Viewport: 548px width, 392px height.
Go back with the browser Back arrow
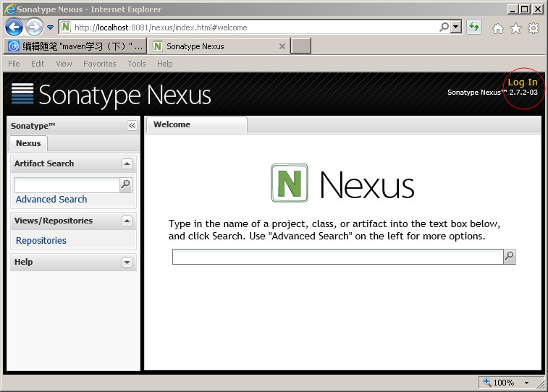click(x=14, y=27)
